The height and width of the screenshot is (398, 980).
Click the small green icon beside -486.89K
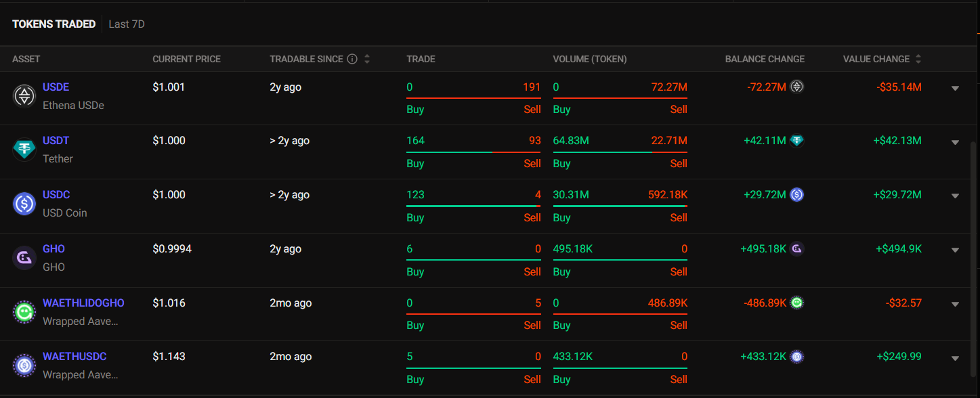pyautogui.click(x=797, y=303)
